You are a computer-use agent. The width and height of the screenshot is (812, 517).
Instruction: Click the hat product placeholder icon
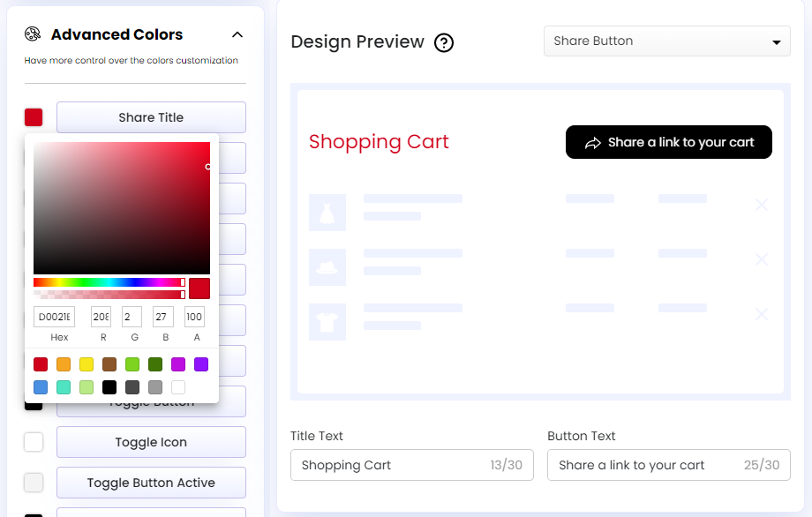coord(327,267)
